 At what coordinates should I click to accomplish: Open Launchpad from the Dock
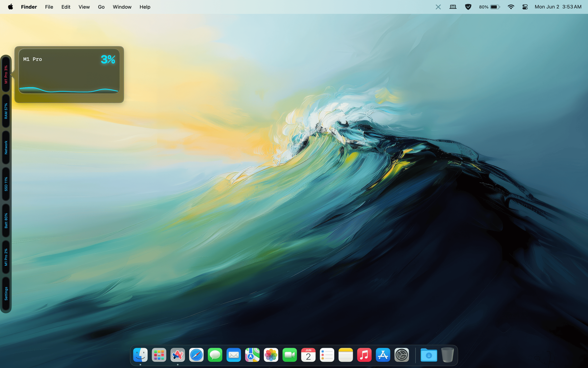tap(159, 355)
